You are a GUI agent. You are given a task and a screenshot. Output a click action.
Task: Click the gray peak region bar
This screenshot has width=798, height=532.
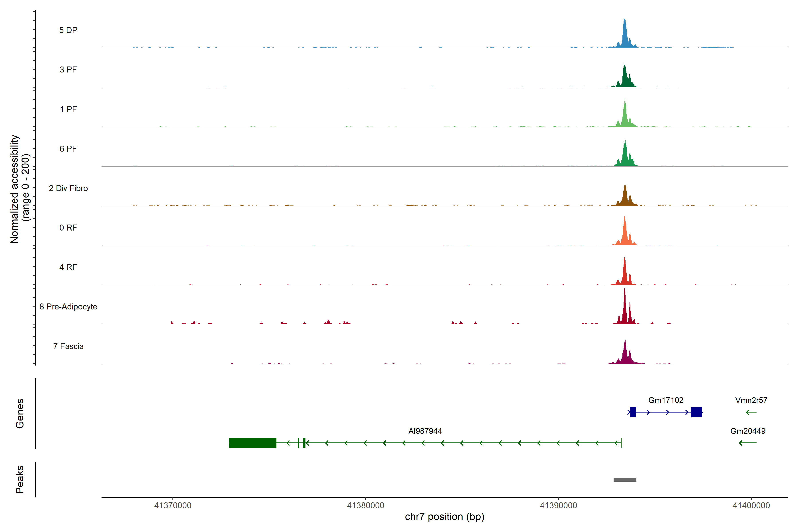click(x=625, y=480)
